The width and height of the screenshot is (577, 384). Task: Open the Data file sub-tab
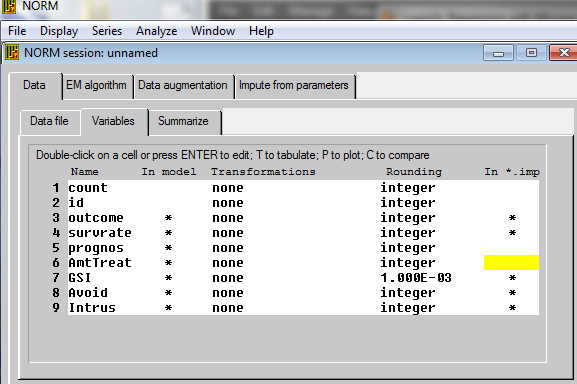(x=49, y=121)
